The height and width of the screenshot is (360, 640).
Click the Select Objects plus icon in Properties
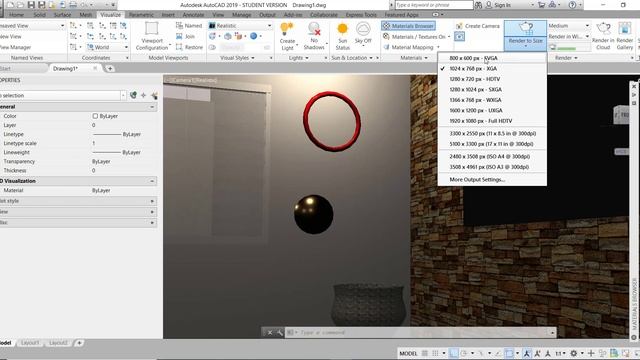tap(144, 96)
